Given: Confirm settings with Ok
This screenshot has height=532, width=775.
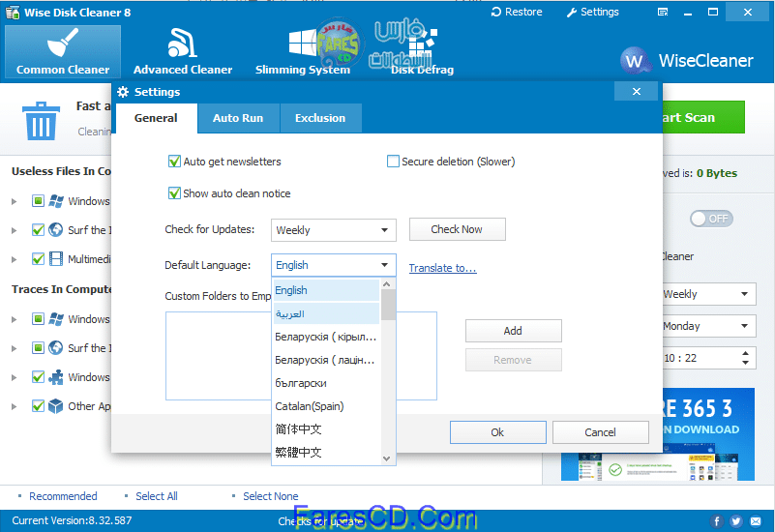Looking at the screenshot, I should click(x=497, y=432).
